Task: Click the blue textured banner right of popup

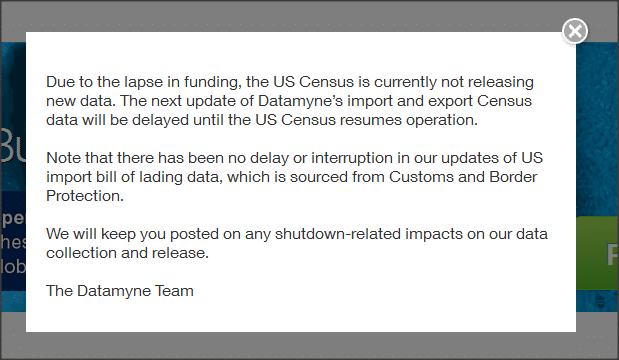Action: pos(597,128)
